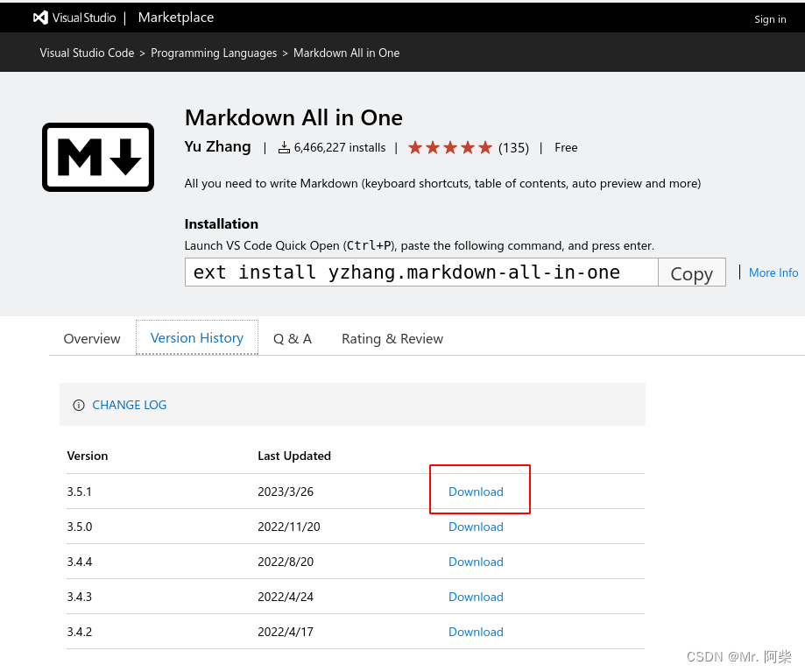The height and width of the screenshot is (672, 805).
Task: Select version number 3.5.1 cell
Action: pos(79,492)
